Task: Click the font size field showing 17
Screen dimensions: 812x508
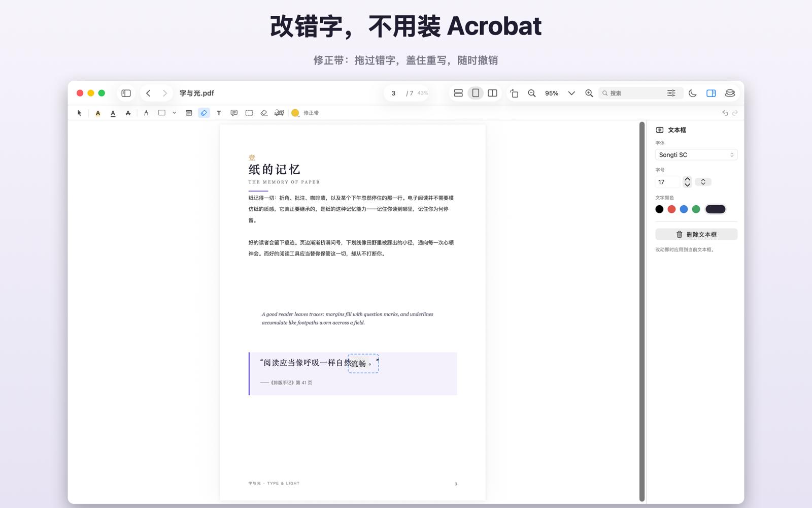Action: point(667,182)
